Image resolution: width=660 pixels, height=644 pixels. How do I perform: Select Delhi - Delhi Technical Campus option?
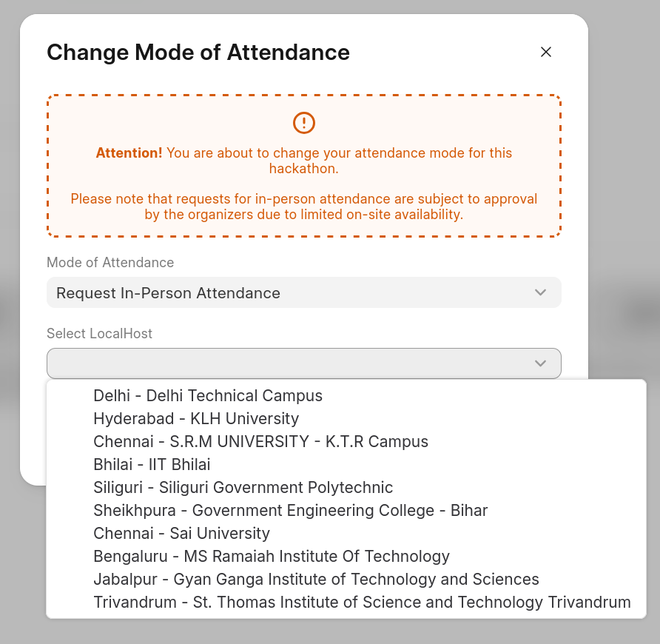pyautogui.click(x=208, y=396)
